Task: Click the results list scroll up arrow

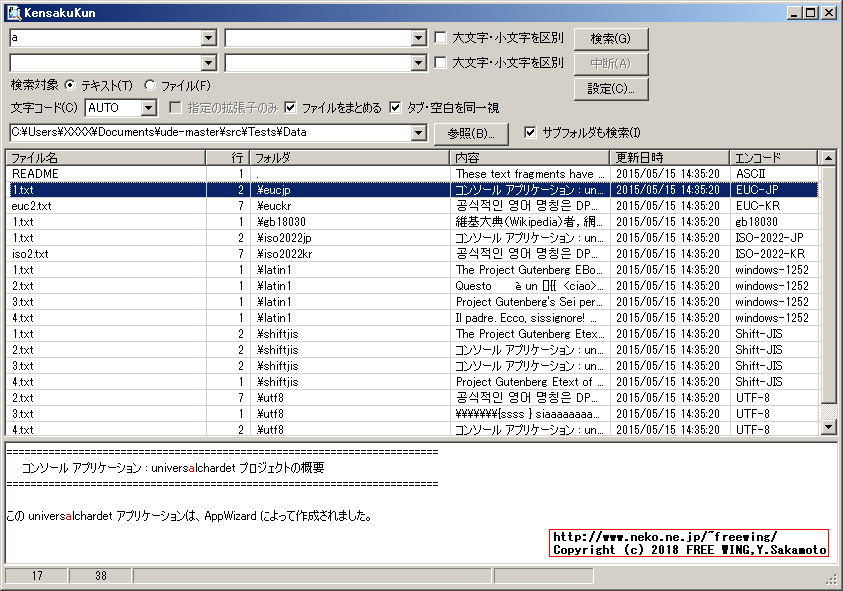Action: pyautogui.click(x=828, y=158)
